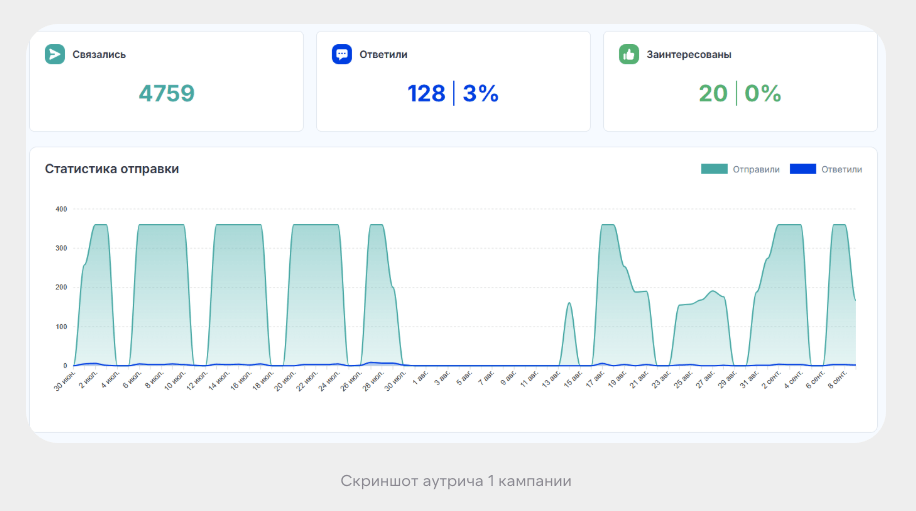Screen dimensions: 916x511
Task: Click the Ответили chat bubble icon
Action: click(x=342, y=54)
